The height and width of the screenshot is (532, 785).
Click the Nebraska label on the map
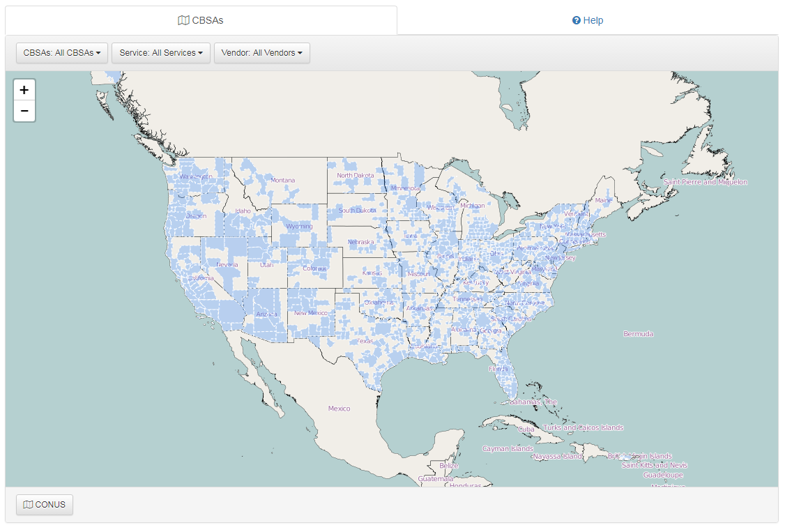pyautogui.click(x=360, y=243)
